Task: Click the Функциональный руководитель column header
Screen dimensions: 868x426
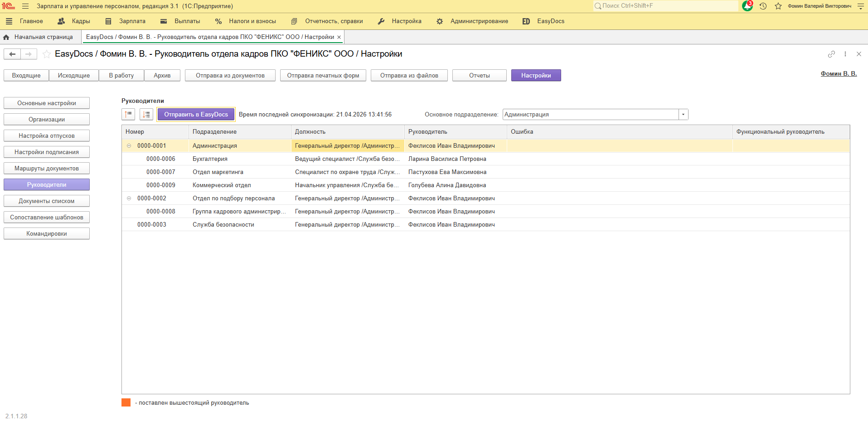Action: pos(791,132)
